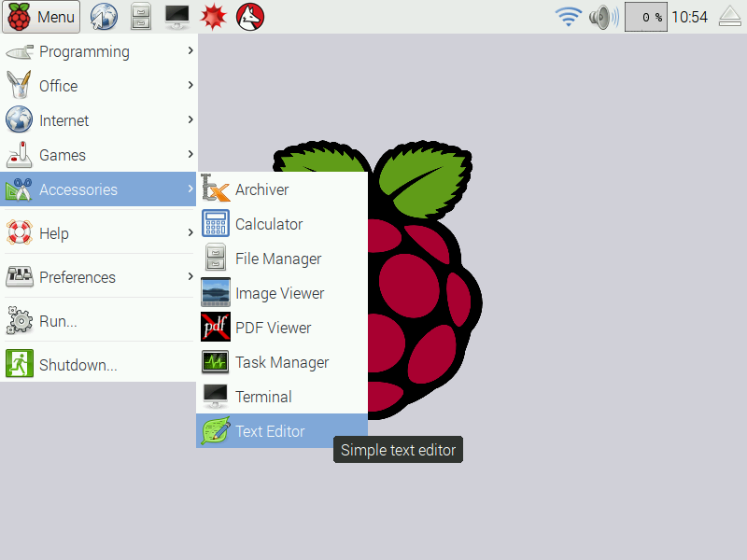Viewport: 747px width, 560px height.
Task: Click the eject icon in the panel
Action: click(x=730, y=17)
